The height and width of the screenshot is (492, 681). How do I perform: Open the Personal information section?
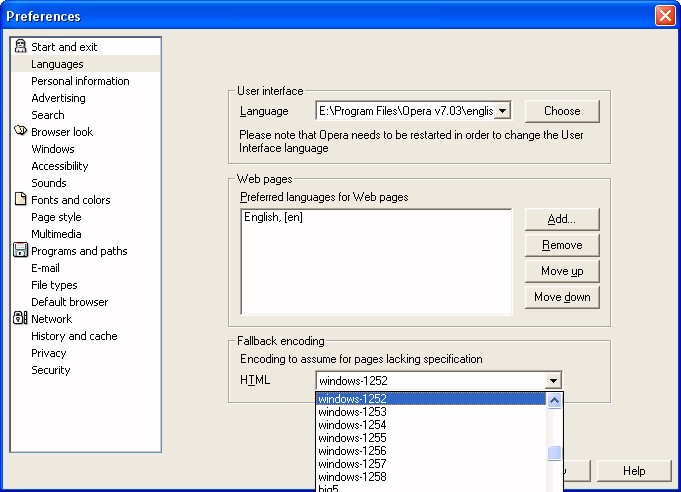tap(80, 81)
